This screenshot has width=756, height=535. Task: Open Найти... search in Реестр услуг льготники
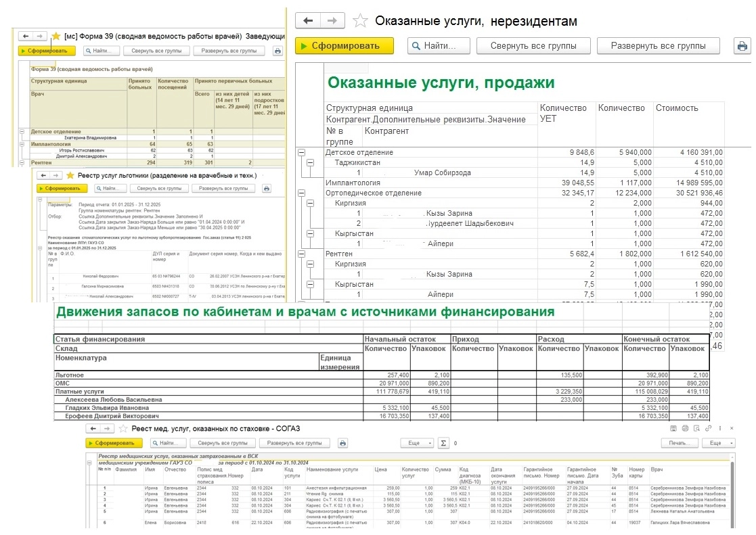tap(106, 189)
